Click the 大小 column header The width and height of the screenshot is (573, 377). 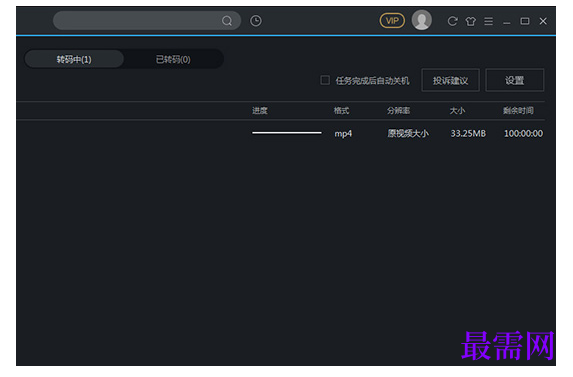click(457, 110)
